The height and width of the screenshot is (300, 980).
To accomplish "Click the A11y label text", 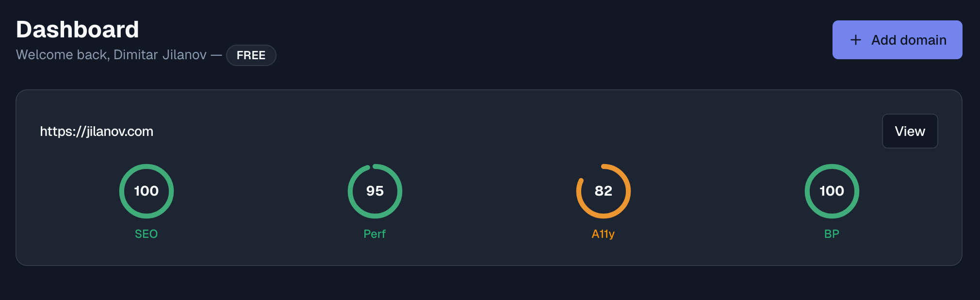I will 603,233.
